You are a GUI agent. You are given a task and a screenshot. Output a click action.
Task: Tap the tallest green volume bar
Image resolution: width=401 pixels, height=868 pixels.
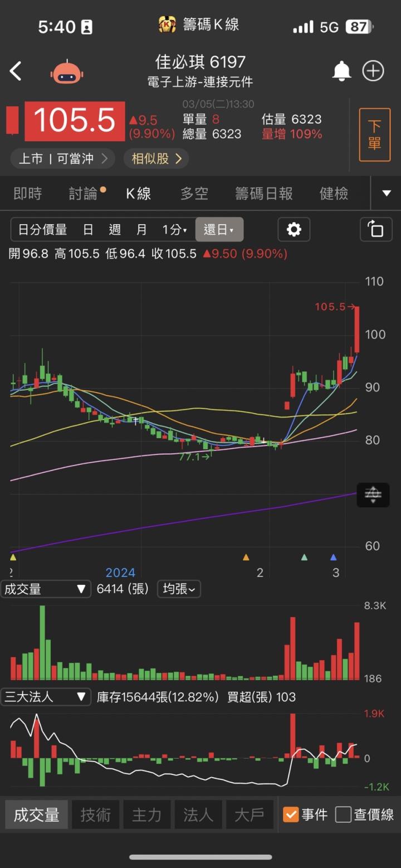click(x=42, y=642)
